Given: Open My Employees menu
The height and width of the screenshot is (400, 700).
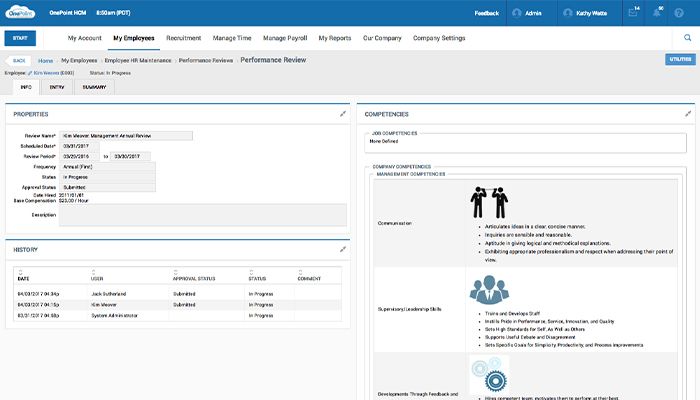Looking at the screenshot, I should coord(133,38).
